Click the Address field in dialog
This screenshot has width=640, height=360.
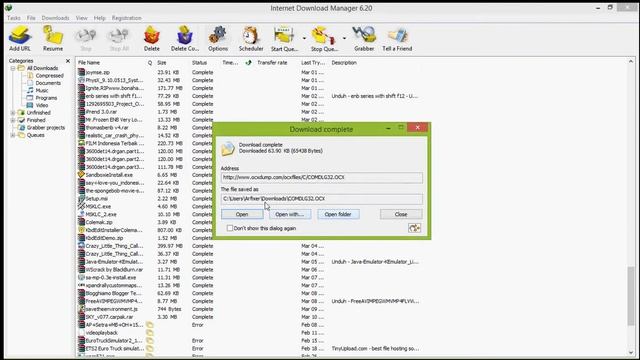click(322, 178)
